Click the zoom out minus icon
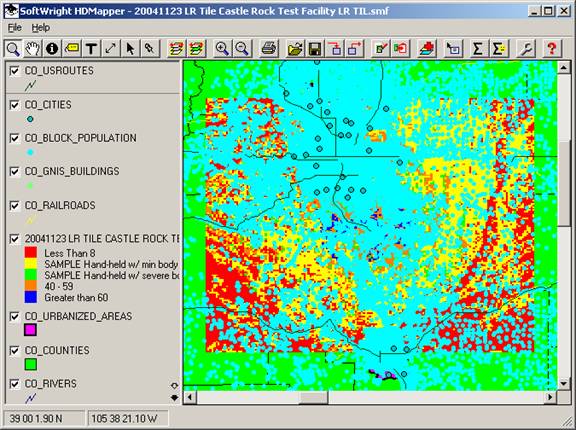This screenshot has height=430, width=576. point(242,48)
